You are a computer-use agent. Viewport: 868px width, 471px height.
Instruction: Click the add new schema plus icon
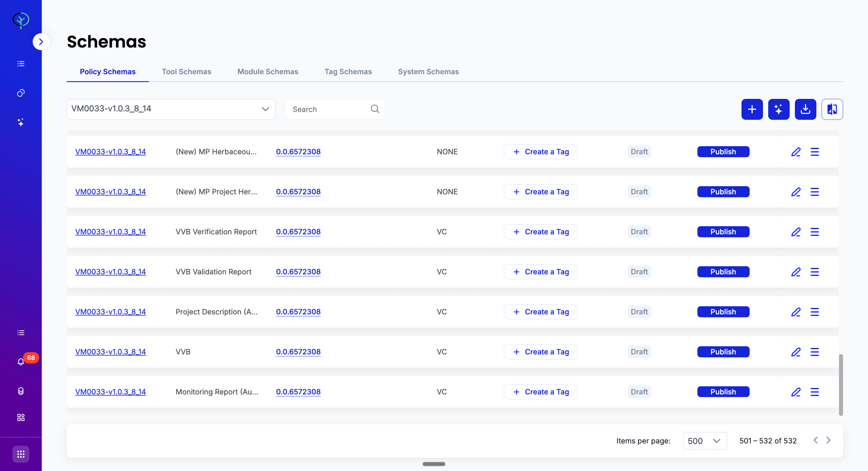(x=752, y=109)
